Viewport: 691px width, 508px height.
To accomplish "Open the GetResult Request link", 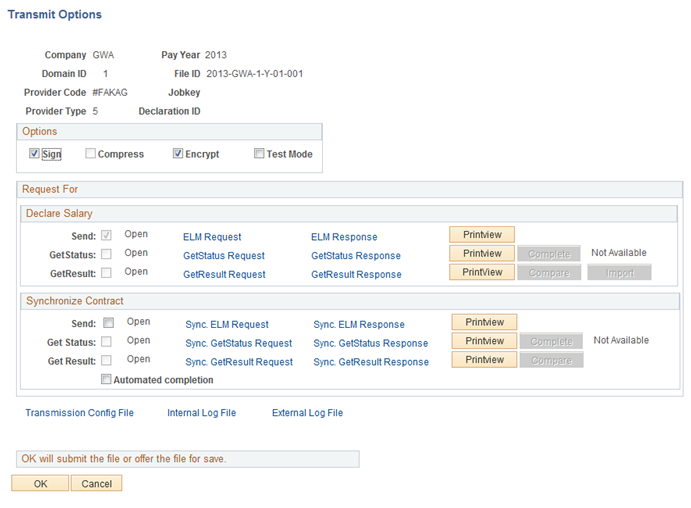I will click(224, 274).
